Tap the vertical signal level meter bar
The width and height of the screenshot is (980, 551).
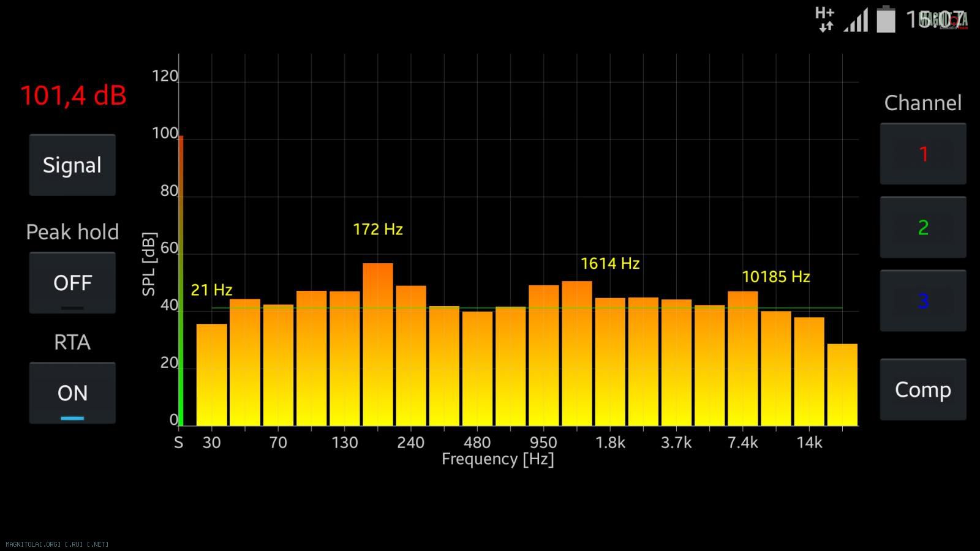181,282
